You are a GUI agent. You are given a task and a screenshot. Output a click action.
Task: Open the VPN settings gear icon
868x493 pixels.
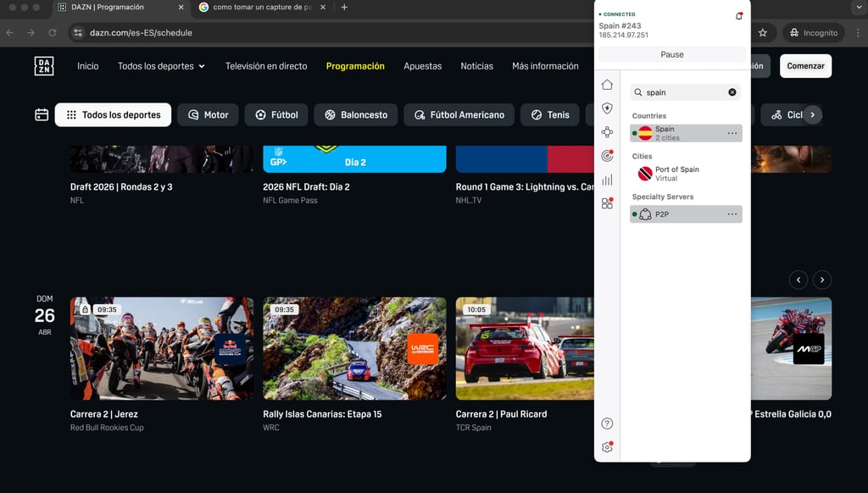pos(607,447)
